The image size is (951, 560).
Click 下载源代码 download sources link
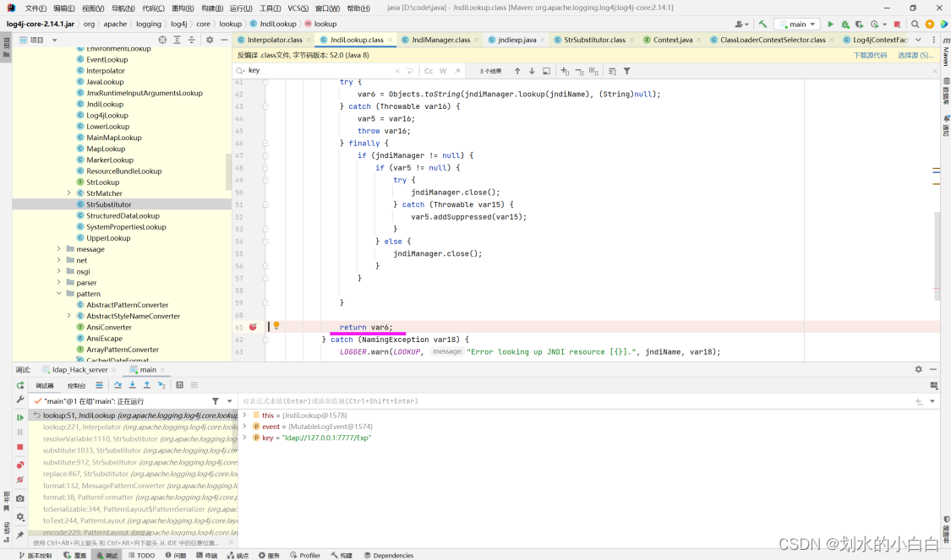pos(870,55)
